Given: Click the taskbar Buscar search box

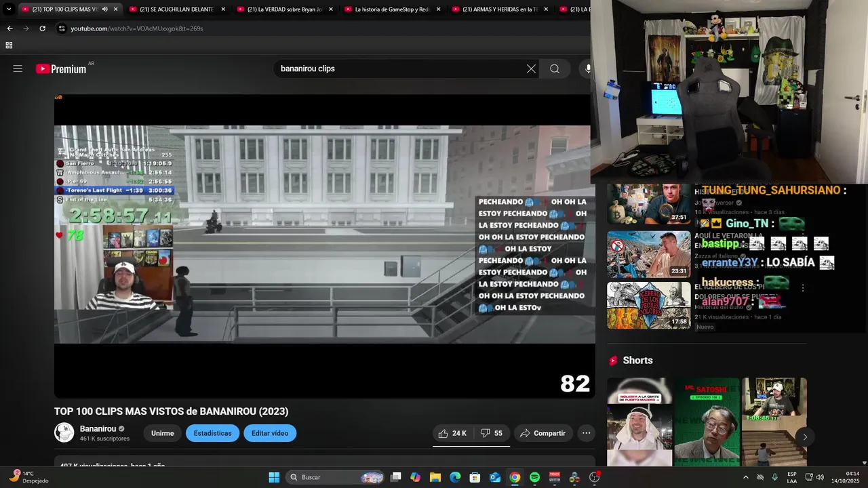Looking at the screenshot, I should (336, 477).
